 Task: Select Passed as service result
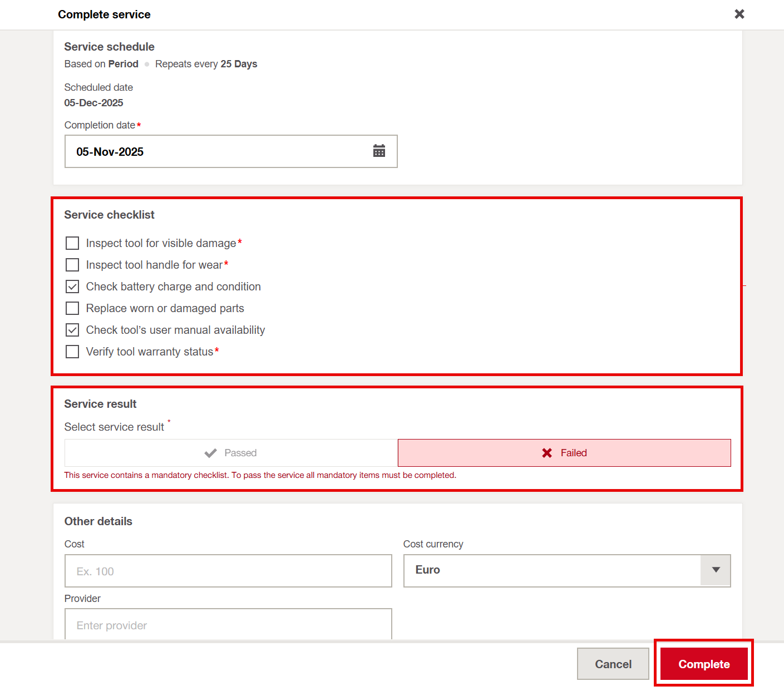pyautogui.click(x=231, y=453)
